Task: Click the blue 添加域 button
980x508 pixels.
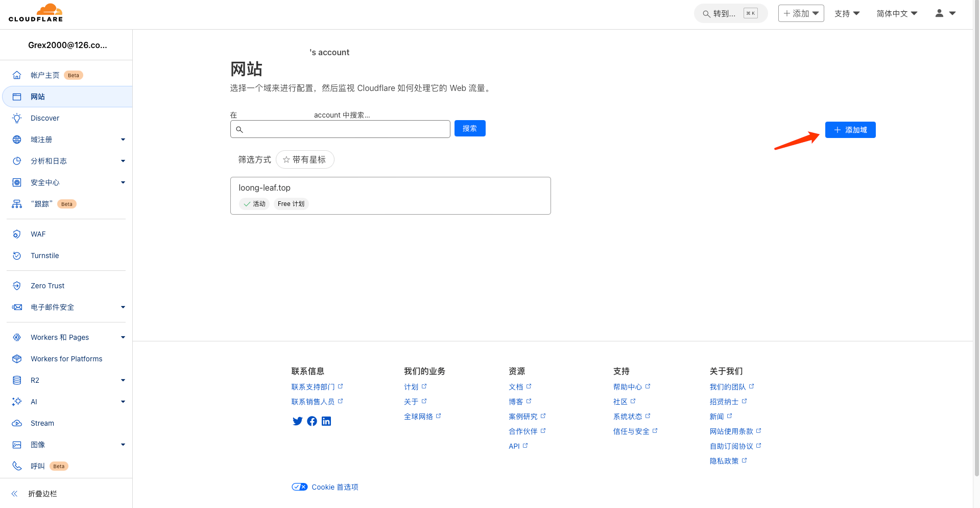Action: 850,130
